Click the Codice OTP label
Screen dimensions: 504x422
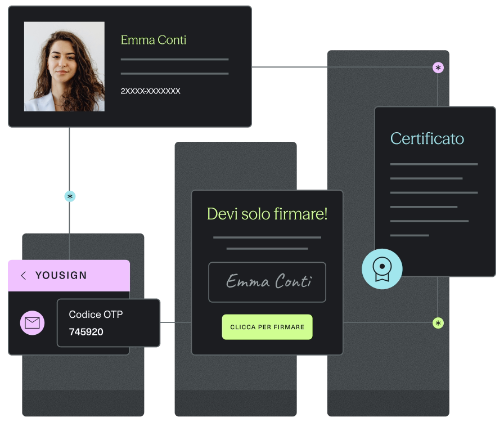tap(96, 314)
